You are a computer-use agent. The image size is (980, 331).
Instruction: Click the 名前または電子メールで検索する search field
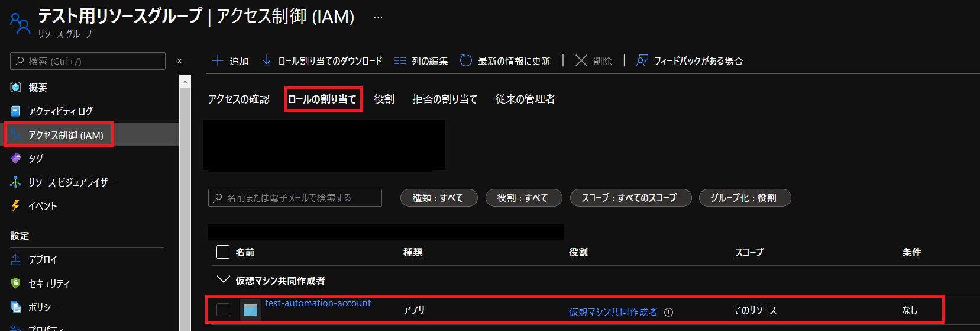(x=295, y=198)
